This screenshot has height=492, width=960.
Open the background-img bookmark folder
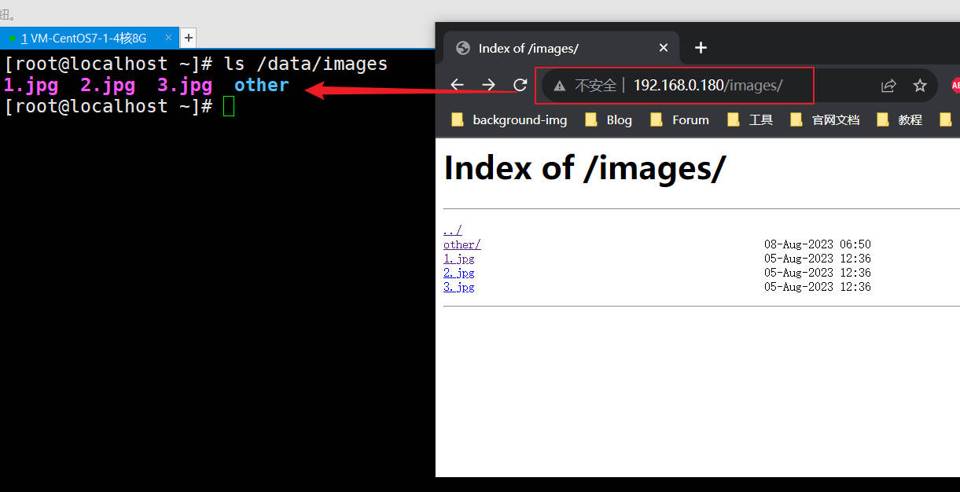click(509, 120)
